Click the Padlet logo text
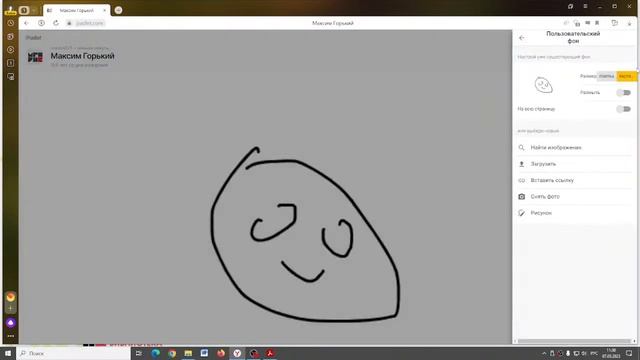This screenshot has height=360, width=640. click(33, 38)
